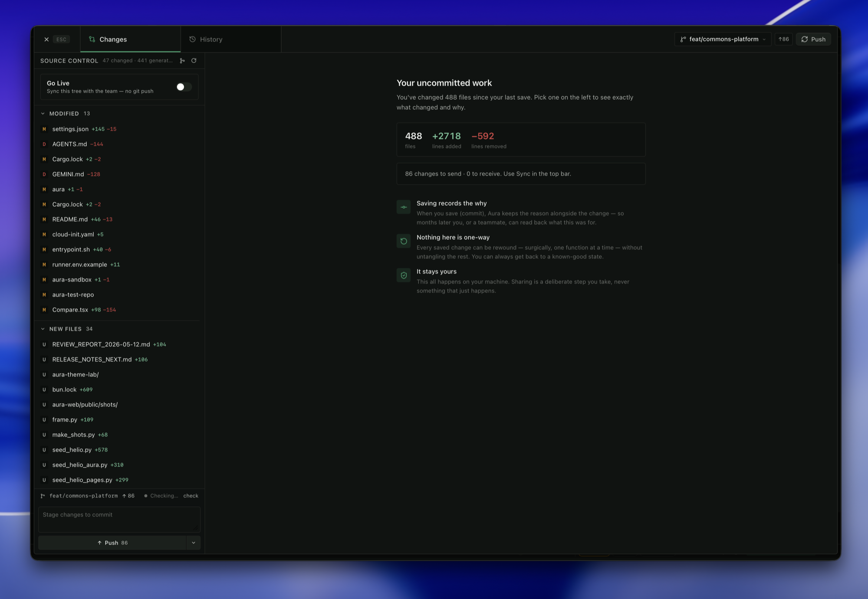Select aura-sandbox entry
This screenshot has width=868, height=599.
point(119,280)
